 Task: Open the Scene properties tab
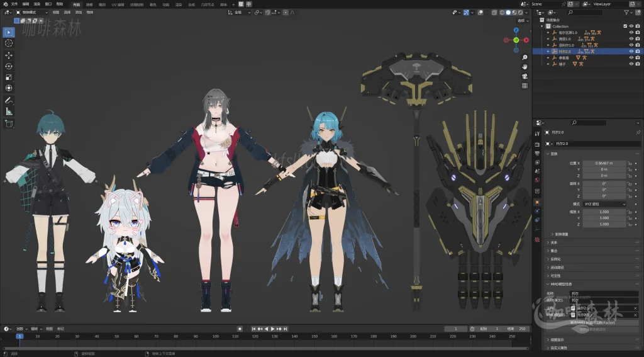[537, 171]
